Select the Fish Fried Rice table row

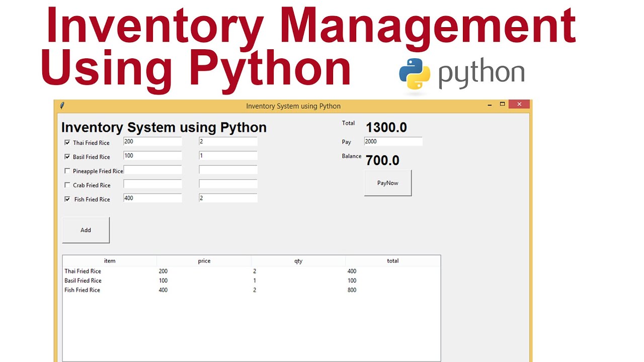coord(252,290)
